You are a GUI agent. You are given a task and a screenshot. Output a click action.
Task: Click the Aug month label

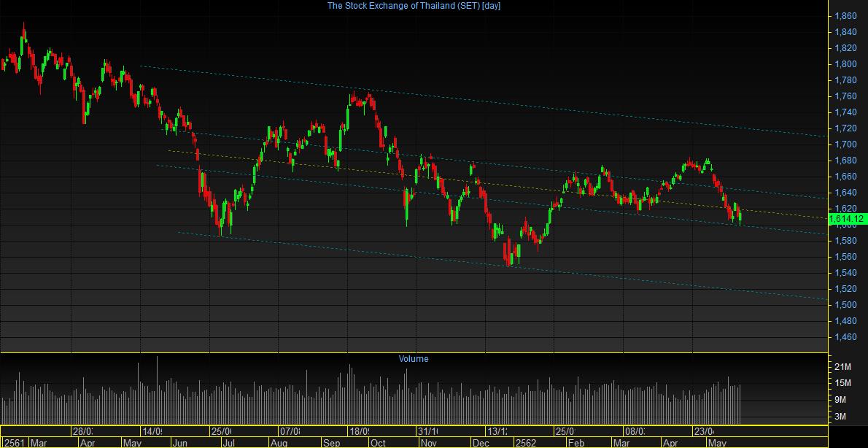(x=279, y=443)
